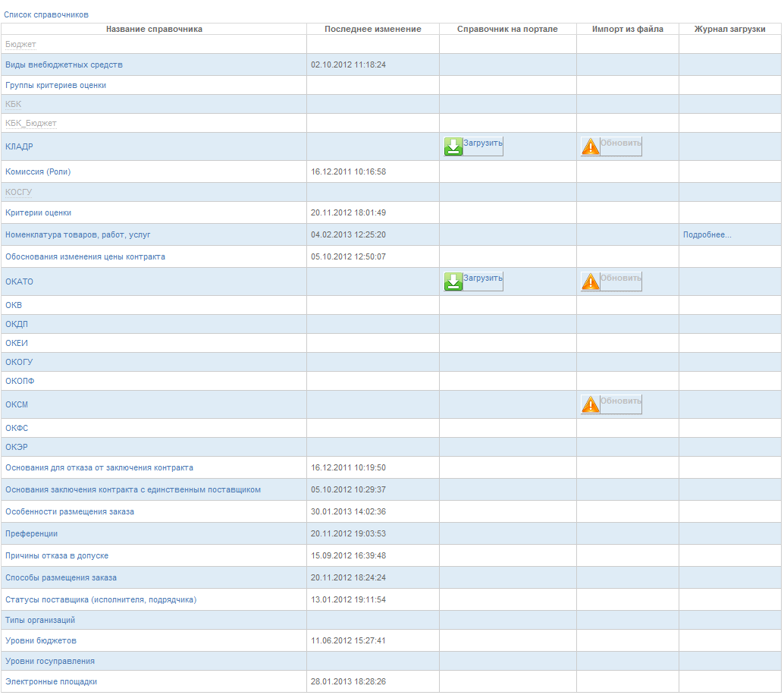Open the ОКЕИ directory link
The width and height of the screenshot is (784, 695).
point(17,343)
